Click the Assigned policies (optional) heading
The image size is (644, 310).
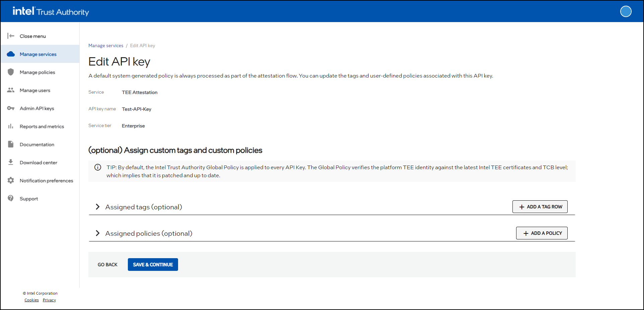point(149,233)
